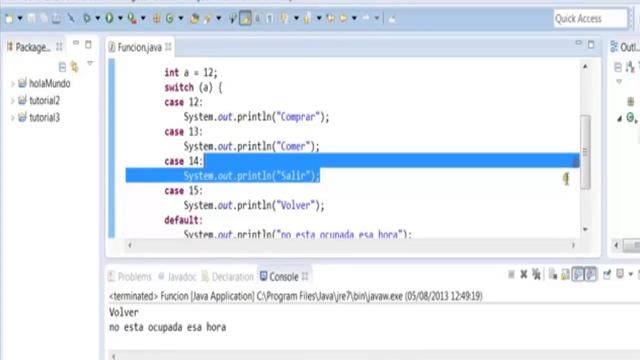Click the Search flashlight toolbar icon
640x360 pixels.
(208, 18)
